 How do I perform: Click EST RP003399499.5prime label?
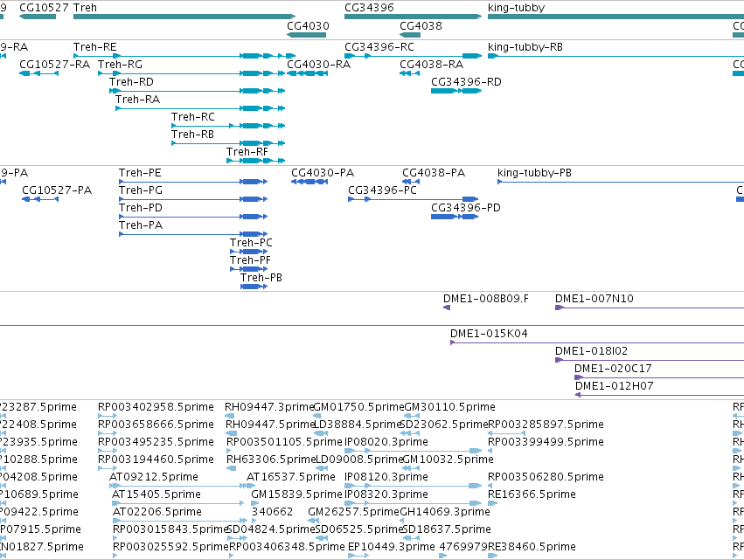(x=546, y=442)
